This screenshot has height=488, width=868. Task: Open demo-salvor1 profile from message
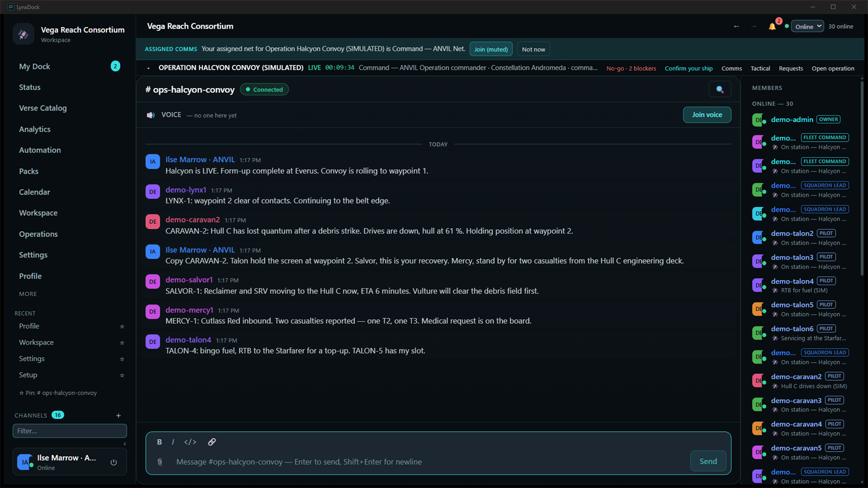[189, 280]
